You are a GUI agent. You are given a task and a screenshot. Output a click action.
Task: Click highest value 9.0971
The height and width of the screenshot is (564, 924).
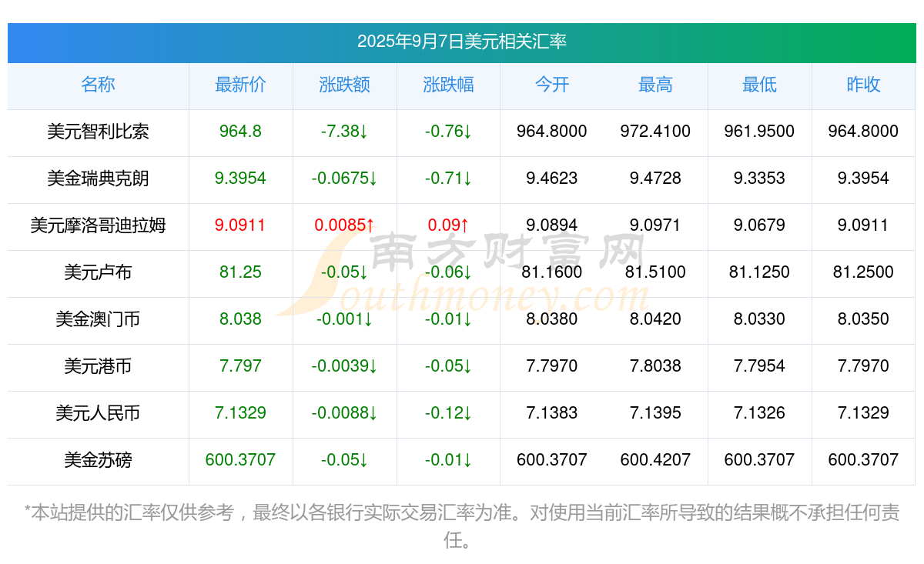(x=655, y=225)
